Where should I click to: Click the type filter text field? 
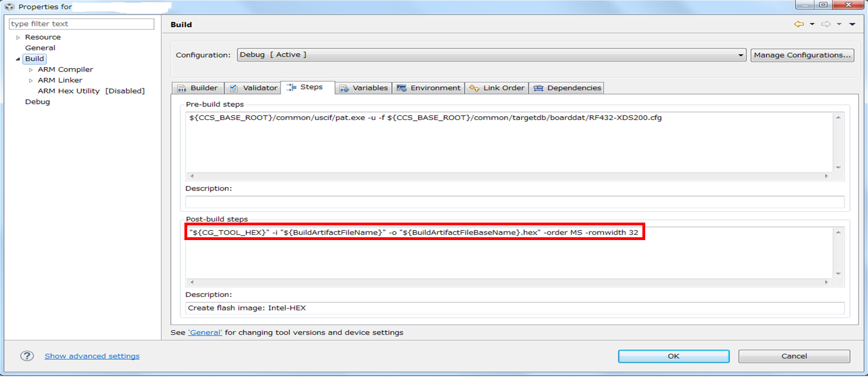click(x=81, y=24)
